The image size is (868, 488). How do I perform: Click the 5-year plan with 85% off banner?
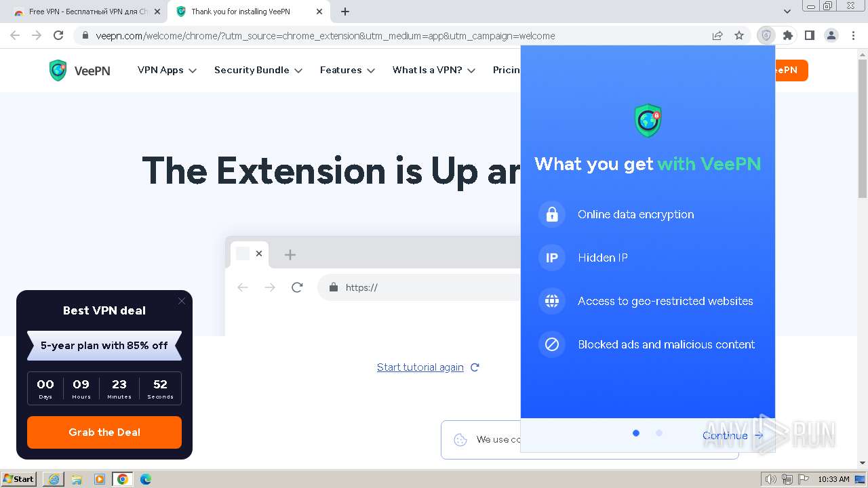pyautogui.click(x=104, y=346)
